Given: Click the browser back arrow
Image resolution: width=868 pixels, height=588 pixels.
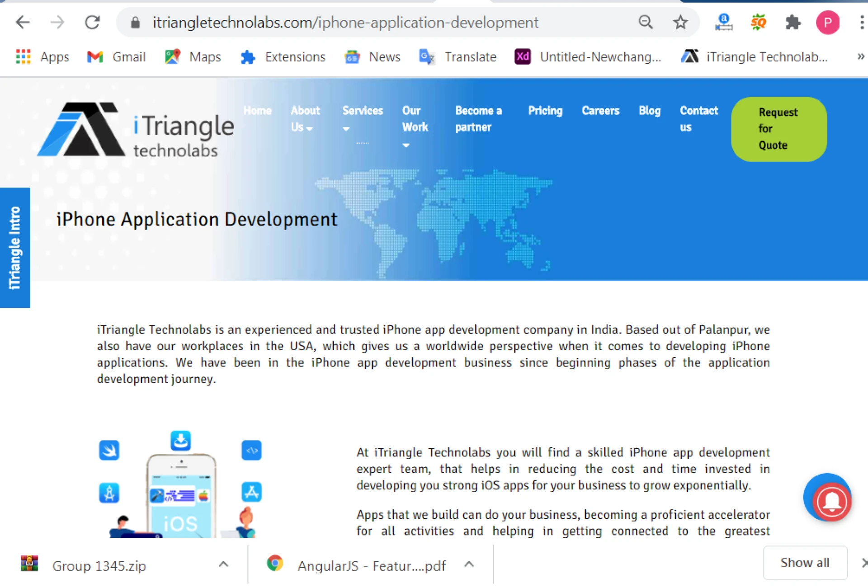Looking at the screenshot, I should pos(23,22).
